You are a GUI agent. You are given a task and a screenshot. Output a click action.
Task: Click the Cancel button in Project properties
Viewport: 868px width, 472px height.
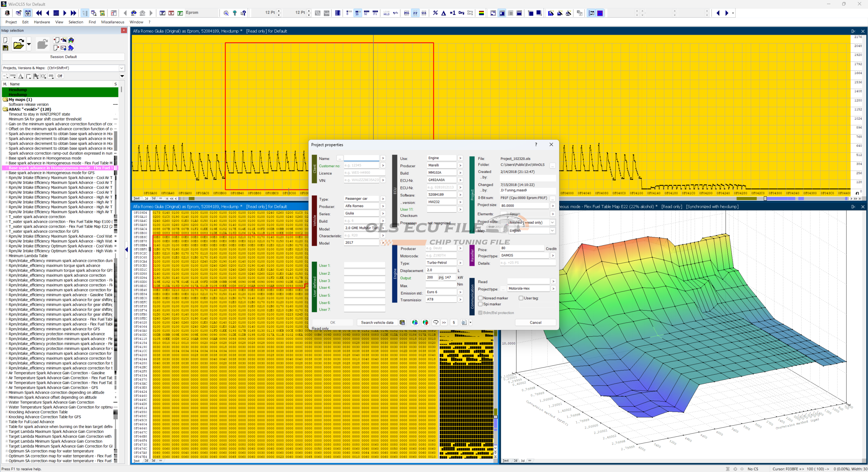[535, 322]
